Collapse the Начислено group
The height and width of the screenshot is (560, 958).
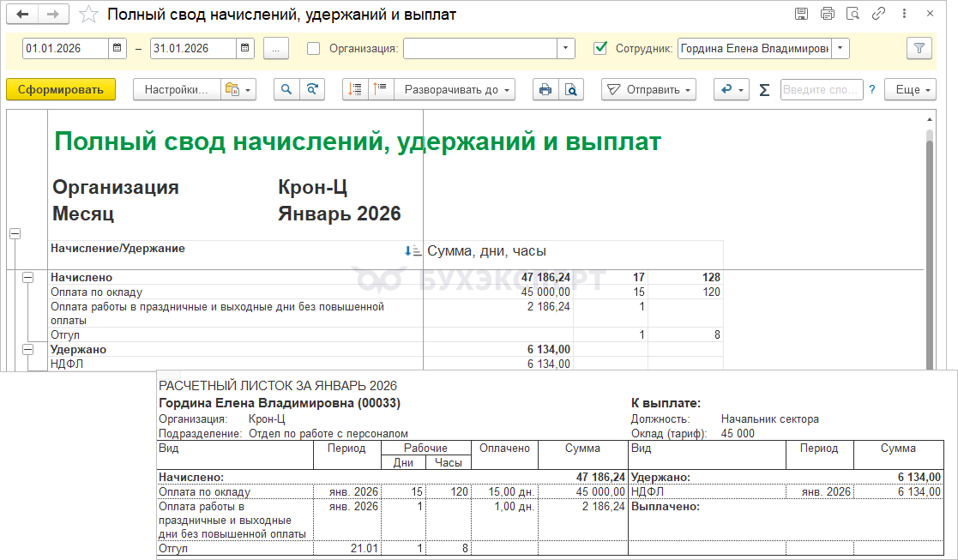pyautogui.click(x=28, y=278)
